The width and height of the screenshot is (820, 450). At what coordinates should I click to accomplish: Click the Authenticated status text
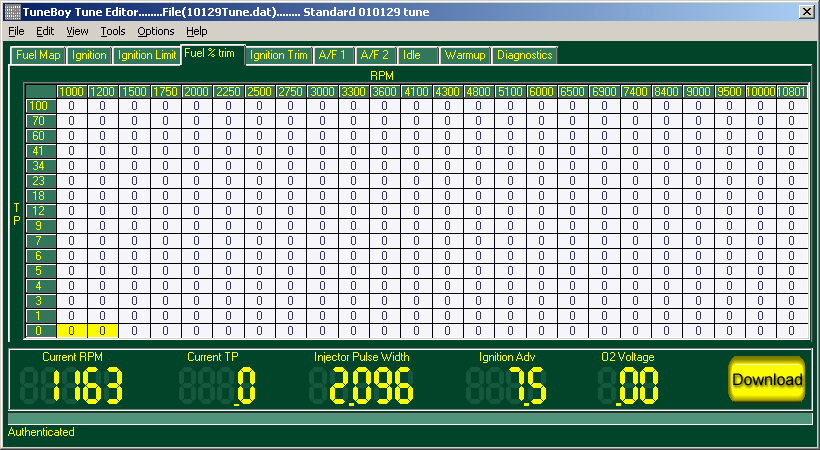coord(41,432)
